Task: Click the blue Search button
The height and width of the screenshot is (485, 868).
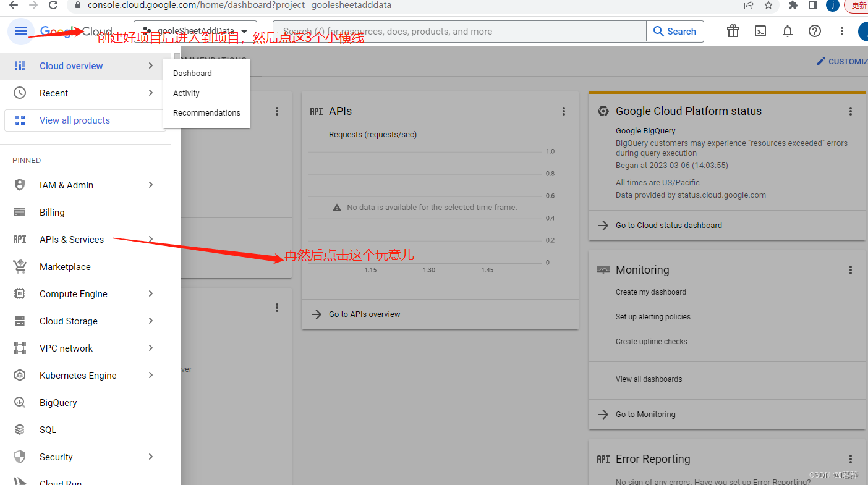Action: 675,32
